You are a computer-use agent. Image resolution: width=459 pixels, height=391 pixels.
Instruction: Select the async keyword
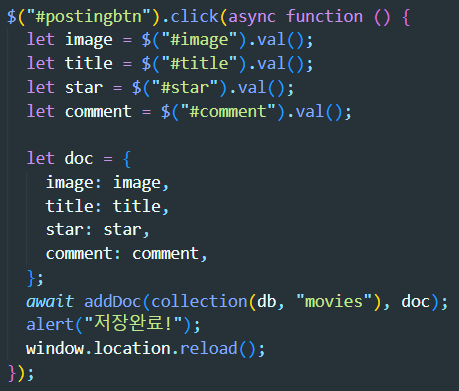pyautogui.click(x=252, y=17)
